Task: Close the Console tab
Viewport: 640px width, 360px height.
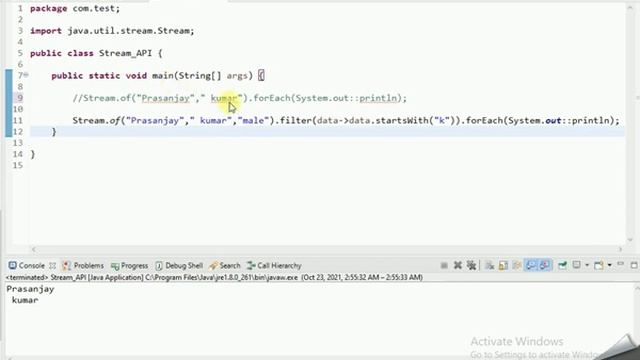Action: [x=52, y=266]
